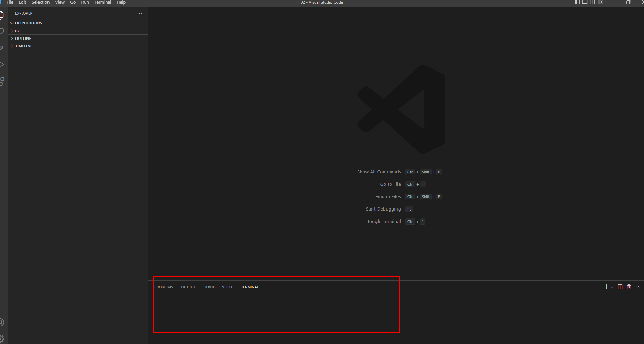Select the Search icon in the activity bar
644x344 pixels.
1,30
